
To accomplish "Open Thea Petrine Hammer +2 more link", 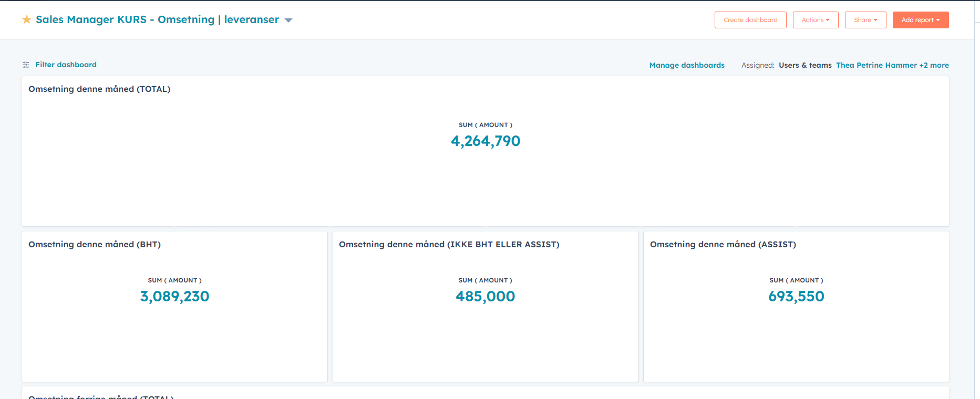I will coord(892,65).
